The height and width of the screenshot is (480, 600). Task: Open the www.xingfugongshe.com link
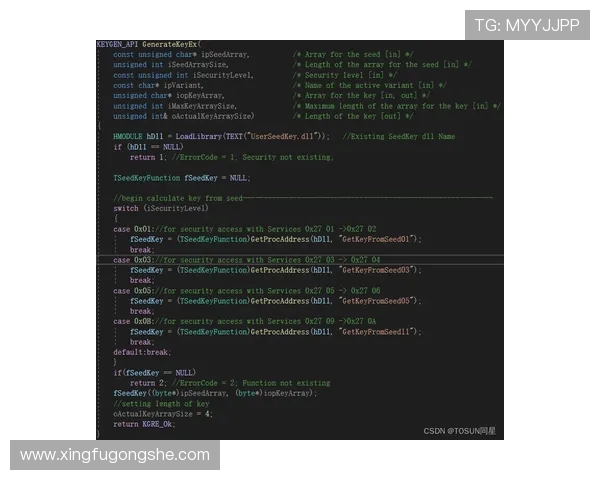[x=115, y=454]
